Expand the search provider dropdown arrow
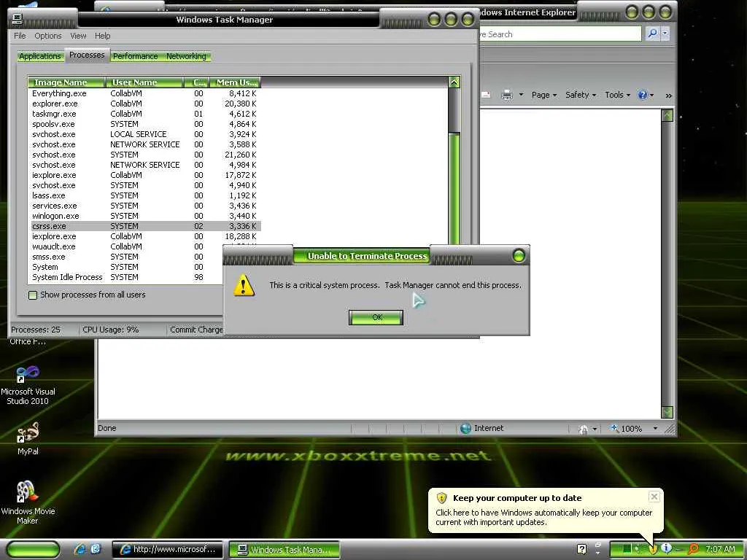The image size is (747, 560). tap(665, 34)
